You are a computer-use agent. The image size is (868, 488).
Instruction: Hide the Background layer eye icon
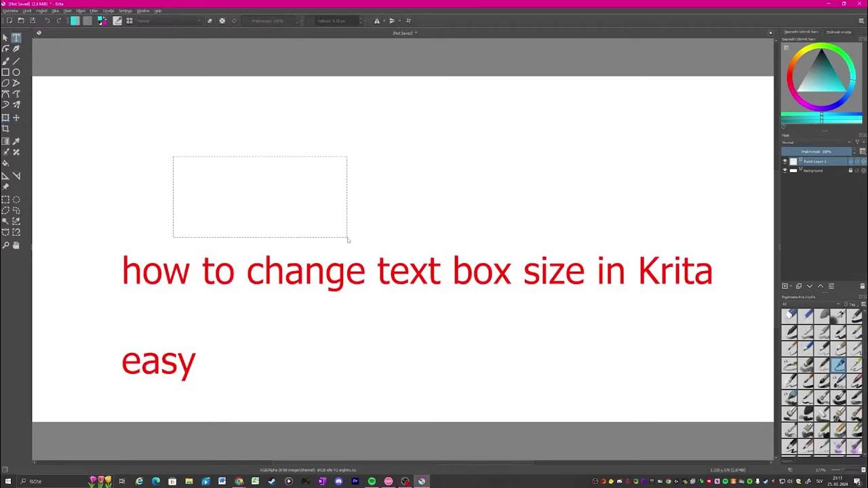[785, 170]
